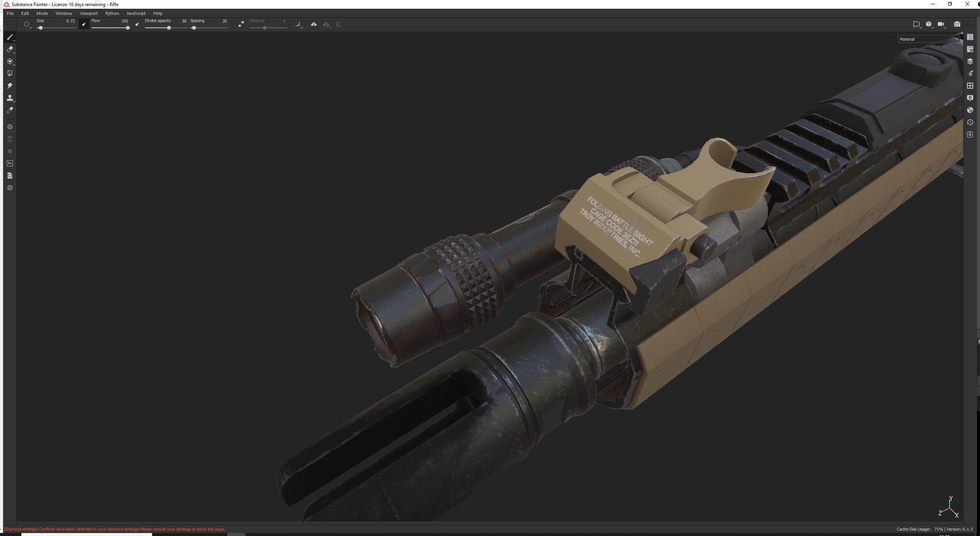Activate the Projection tool
This screenshot has height=536, width=980.
[10, 61]
